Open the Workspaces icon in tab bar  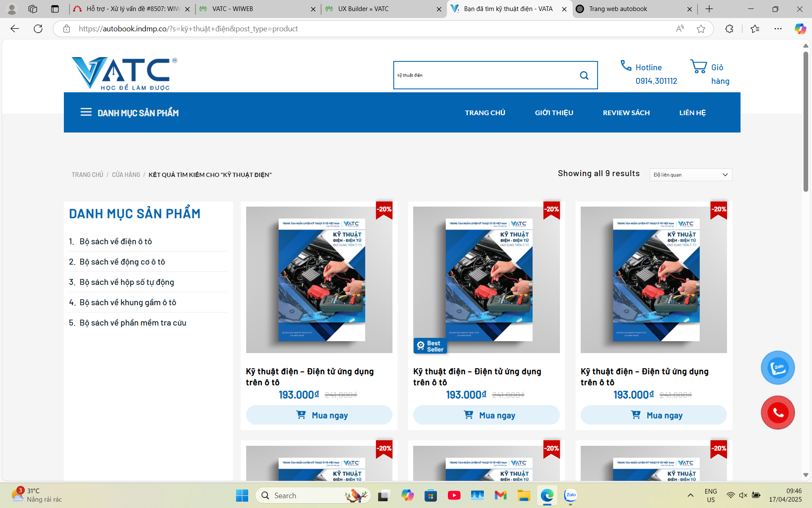pyautogui.click(x=33, y=9)
